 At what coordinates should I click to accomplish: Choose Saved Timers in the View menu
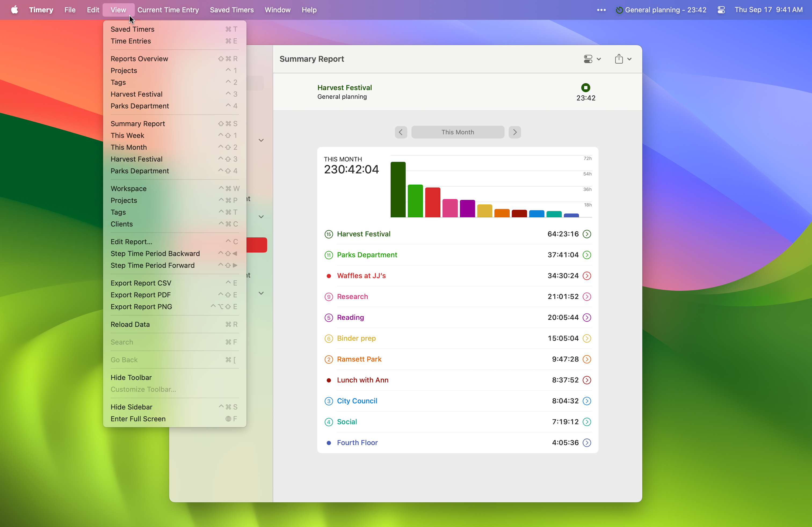click(174, 29)
